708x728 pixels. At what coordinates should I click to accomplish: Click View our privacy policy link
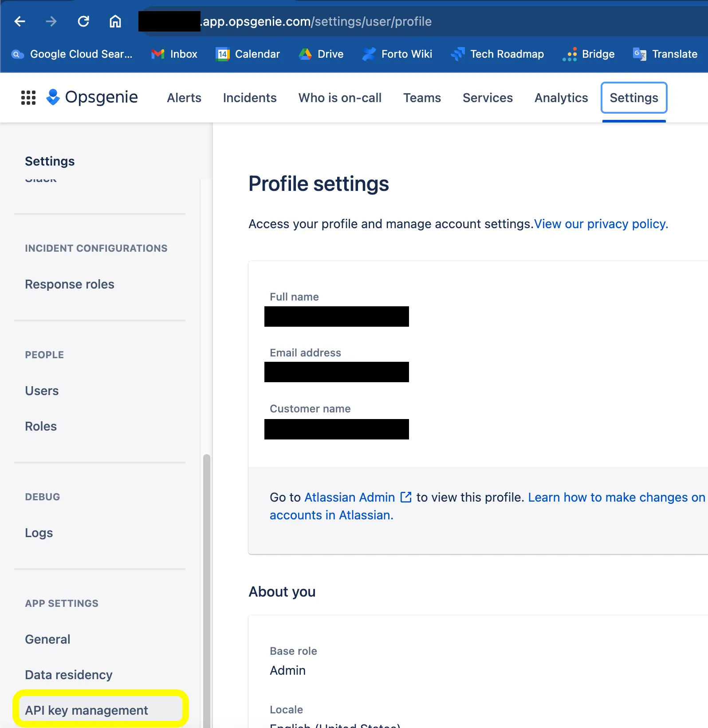(601, 224)
